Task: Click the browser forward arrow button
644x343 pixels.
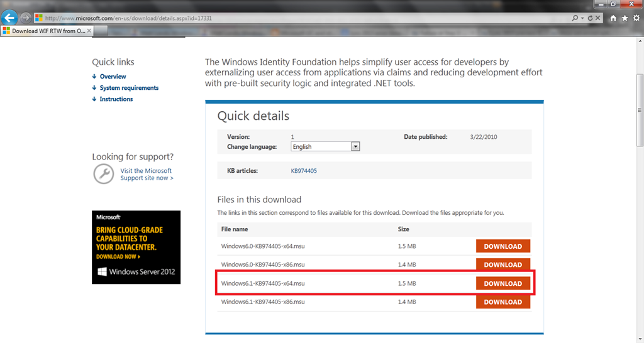Action: pos(26,18)
